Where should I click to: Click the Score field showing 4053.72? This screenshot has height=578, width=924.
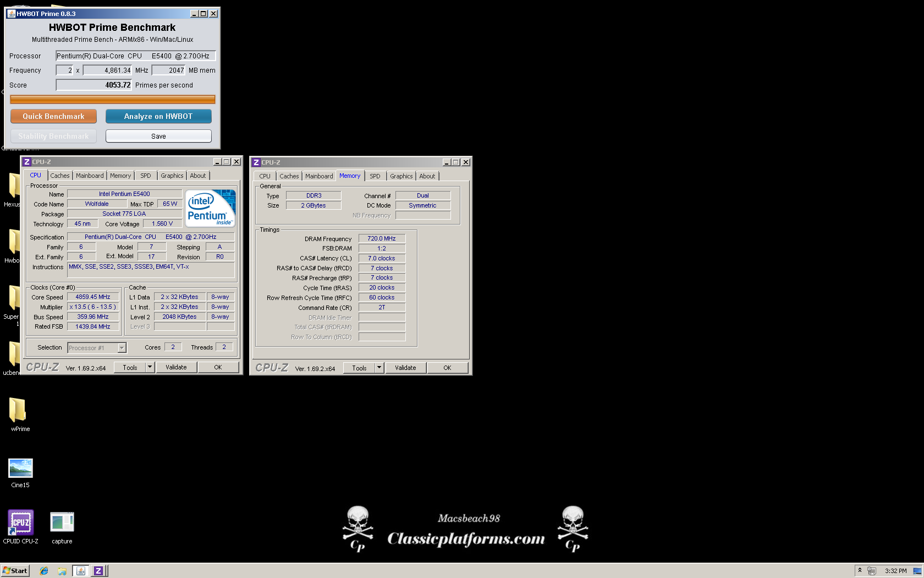(x=94, y=85)
